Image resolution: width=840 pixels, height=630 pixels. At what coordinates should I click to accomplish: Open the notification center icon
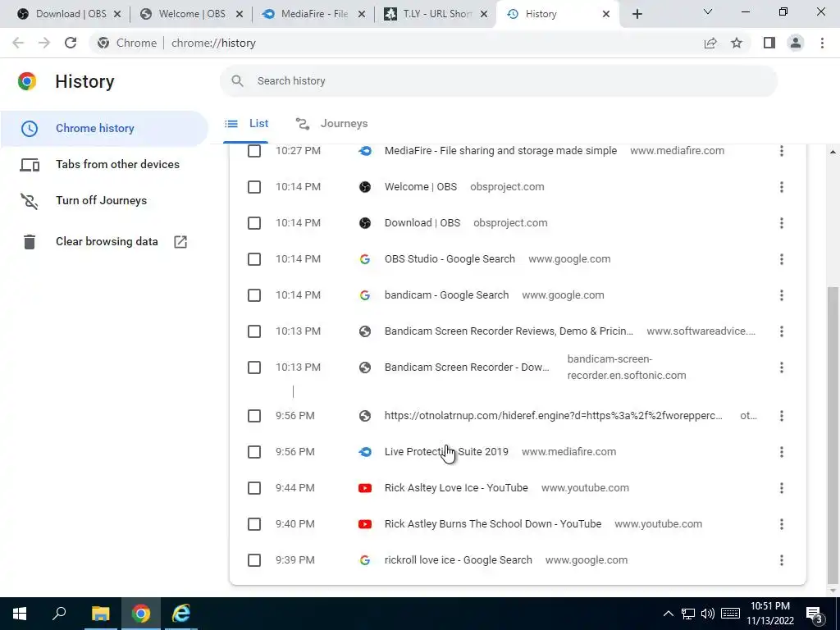click(x=814, y=614)
